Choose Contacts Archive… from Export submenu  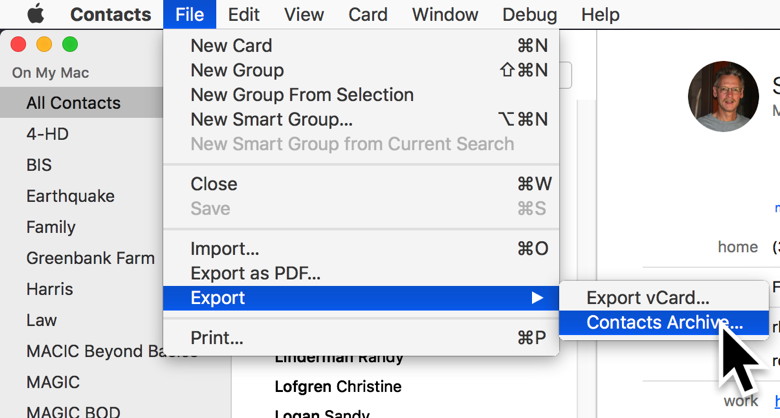click(664, 322)
